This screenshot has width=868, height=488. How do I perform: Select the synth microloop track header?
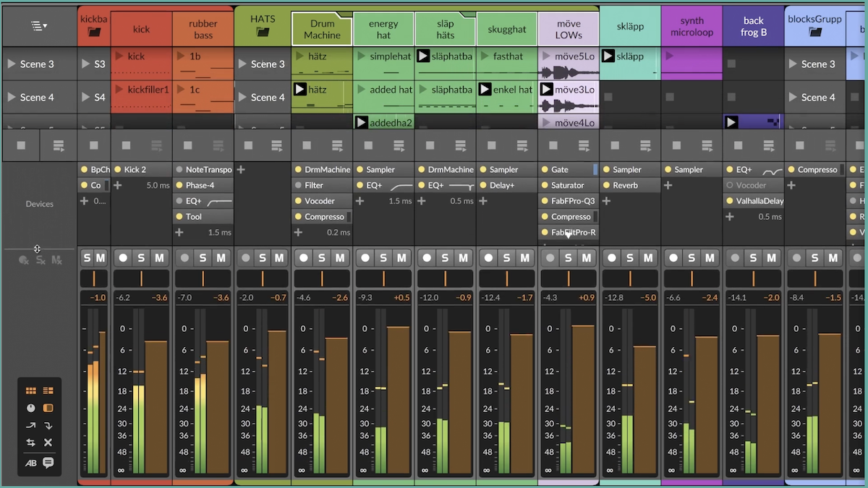tap(692, 27)
